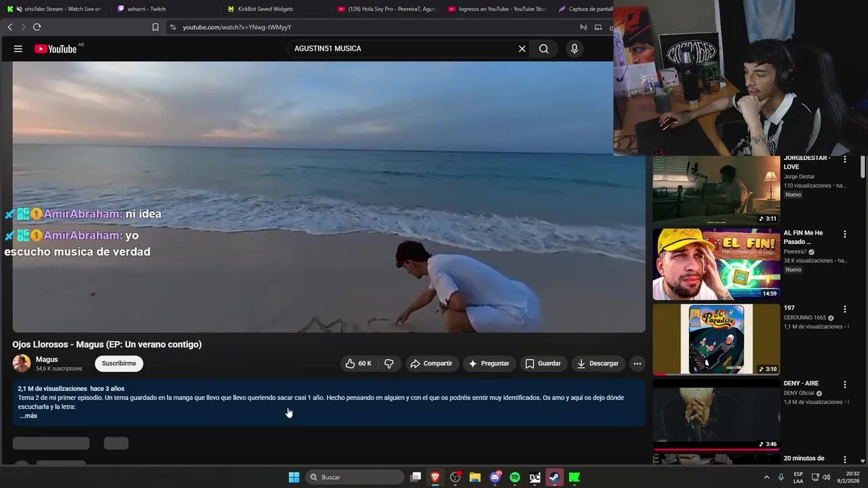Image resolution: width=868 pixels, height=488 pixels.
Task: Open CEROUNNO 1665 channel name
Action: (x=805, y=317)
